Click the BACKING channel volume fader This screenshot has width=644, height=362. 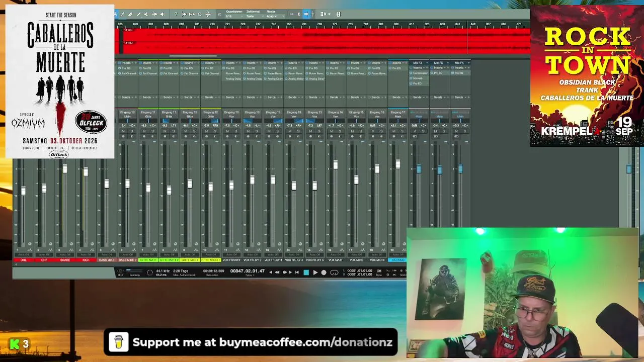tap(397, 164)
